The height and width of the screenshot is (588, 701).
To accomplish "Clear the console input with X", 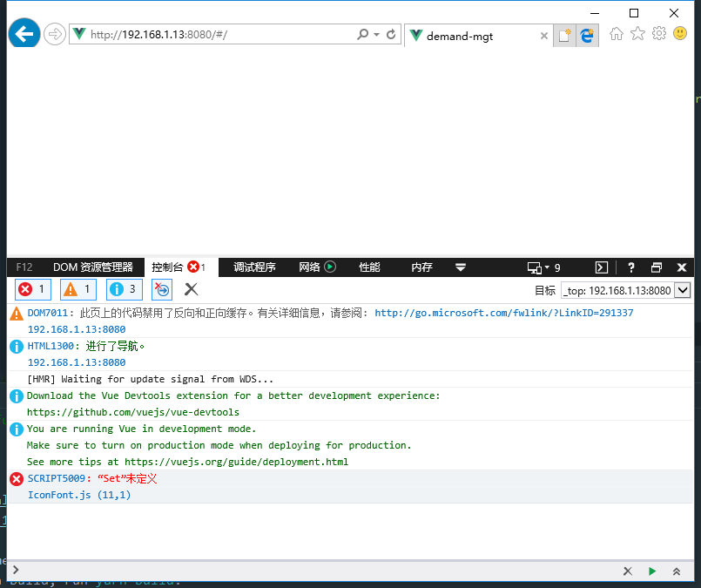I will [x=628, y=571].
